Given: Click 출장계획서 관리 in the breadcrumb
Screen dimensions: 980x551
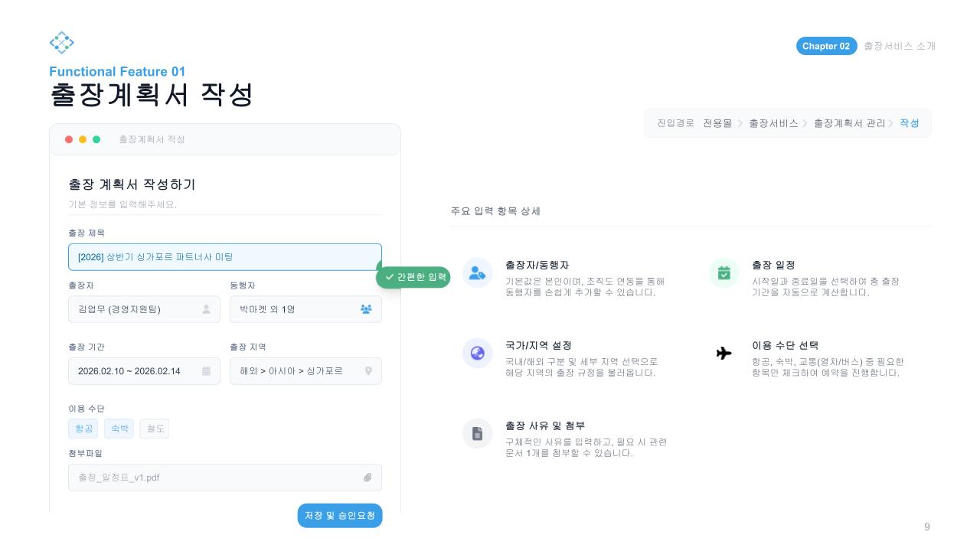Looking at the screenshot, I should pyautogui.click(x=848, y=123).
